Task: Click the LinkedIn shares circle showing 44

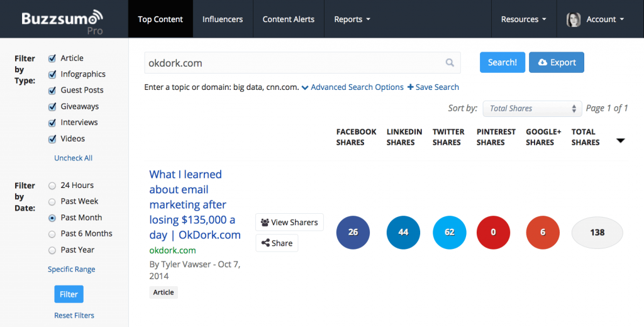Action: point(403,232)
